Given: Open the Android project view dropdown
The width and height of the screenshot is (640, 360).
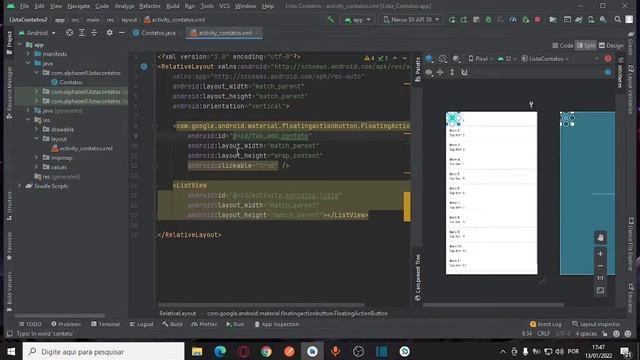Looking at the screenshot, I should 37,33.
